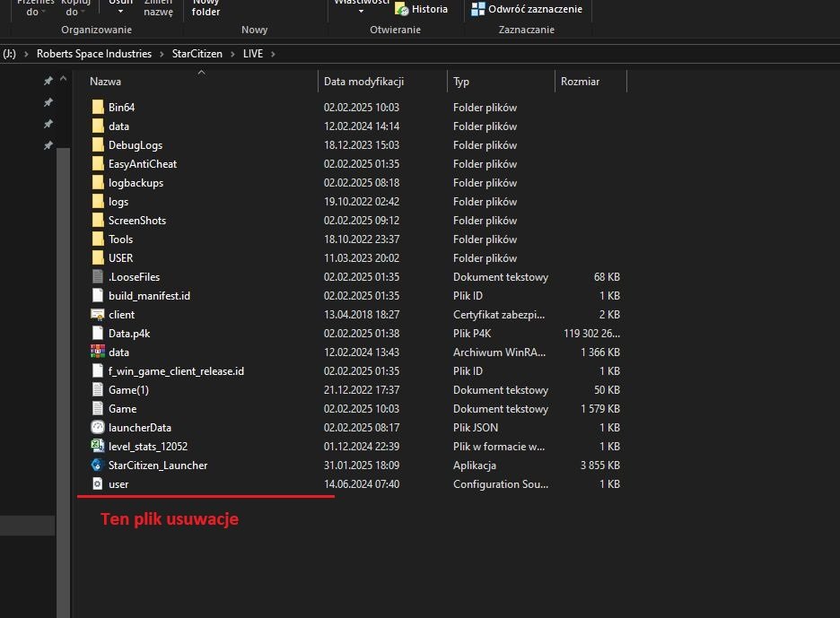
Task: Click date 13.04.2018 18:27 of client
Action: tap(362, 314)
